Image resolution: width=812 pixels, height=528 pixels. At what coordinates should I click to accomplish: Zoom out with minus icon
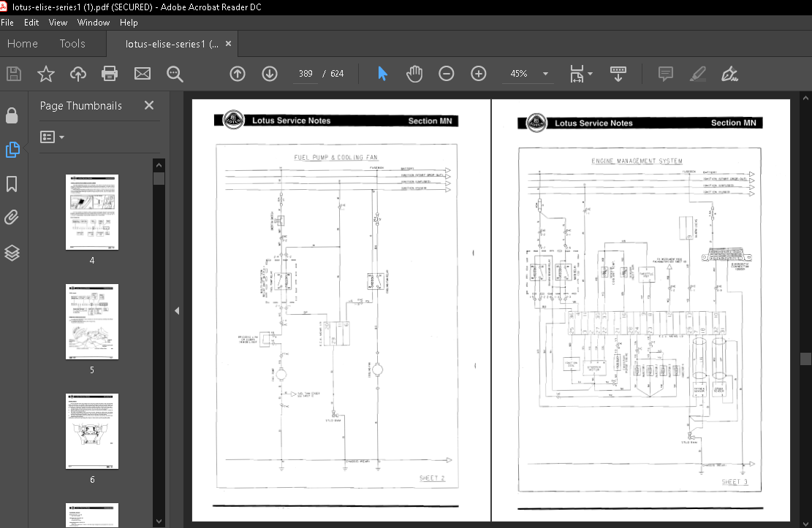447,74
